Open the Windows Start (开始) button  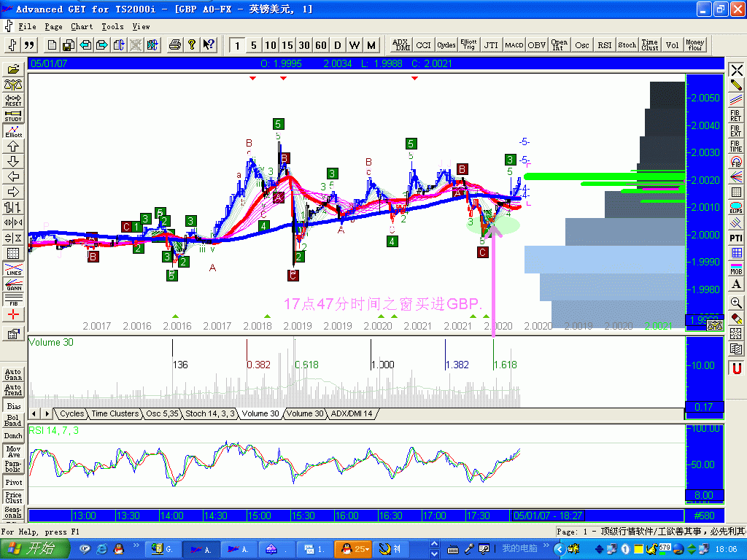pyautogui.click(x=34, y=549)
